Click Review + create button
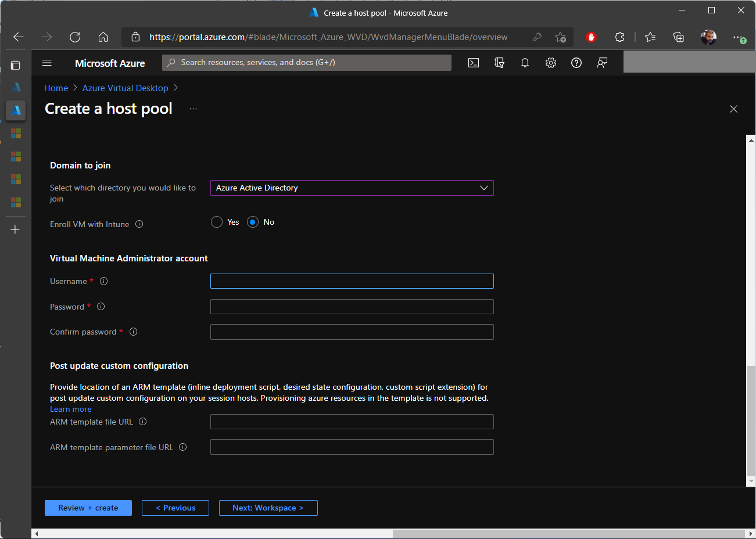Screen dimensions: 756x539 (88, 508)
